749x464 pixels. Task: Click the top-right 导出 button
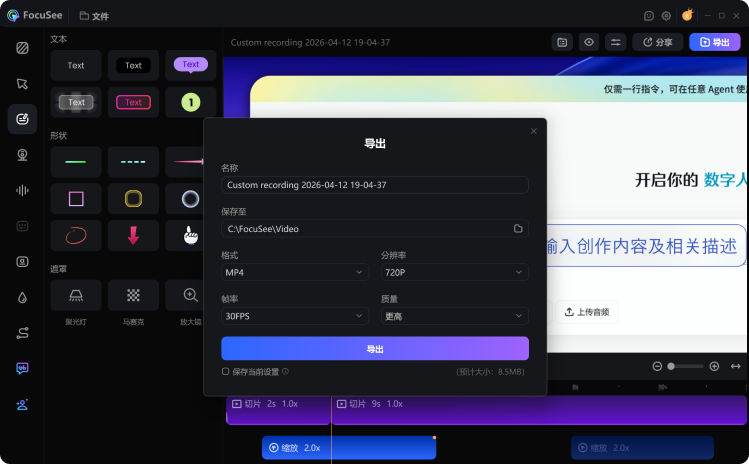[715, 43]
